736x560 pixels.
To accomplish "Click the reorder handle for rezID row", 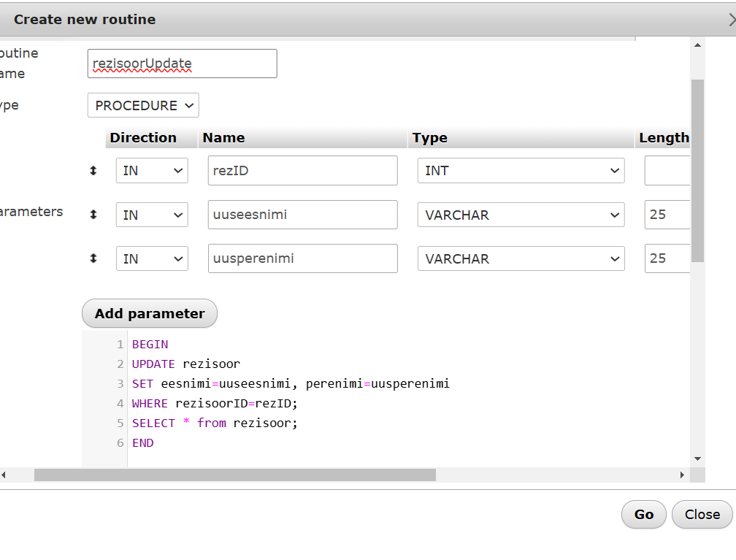I will pos(93,171).
